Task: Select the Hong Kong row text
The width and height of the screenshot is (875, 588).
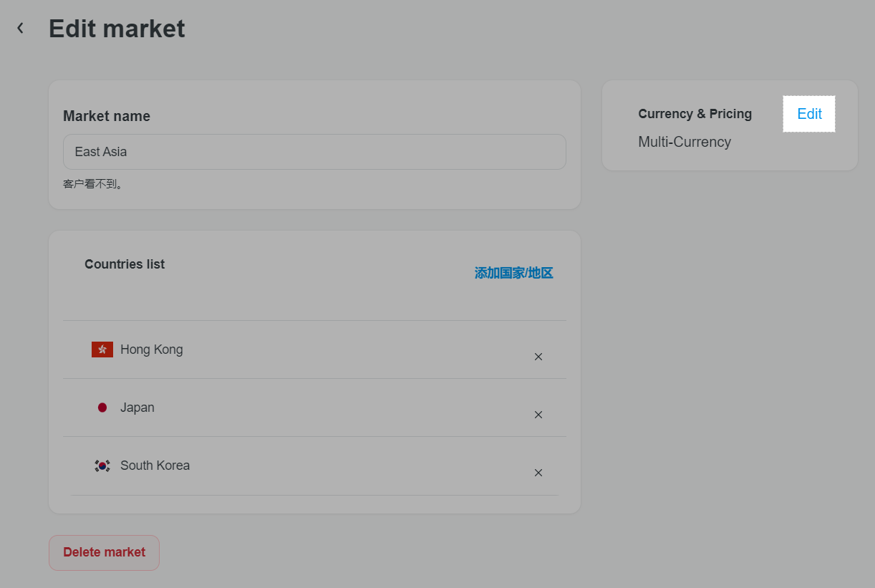Action: click(x=152, y=350)
